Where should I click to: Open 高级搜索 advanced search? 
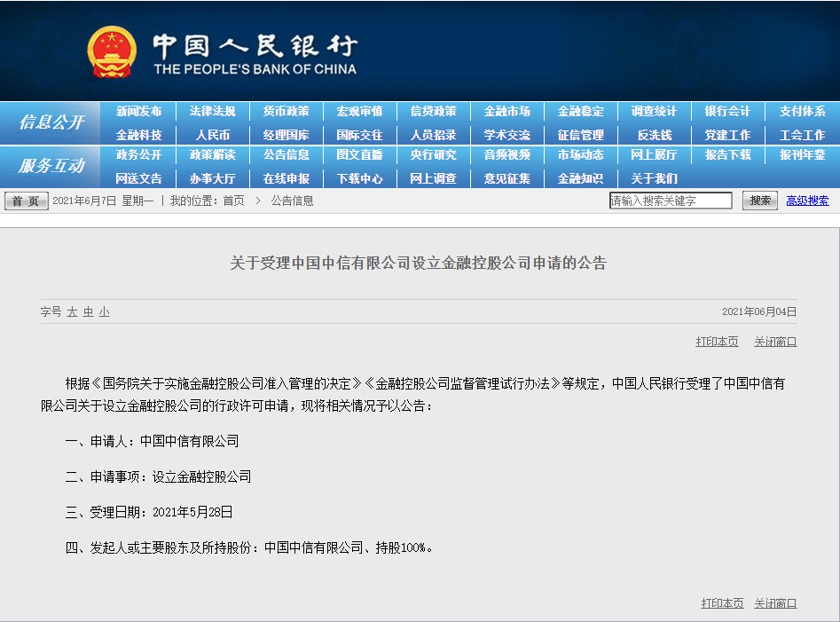tap(805, 201)
